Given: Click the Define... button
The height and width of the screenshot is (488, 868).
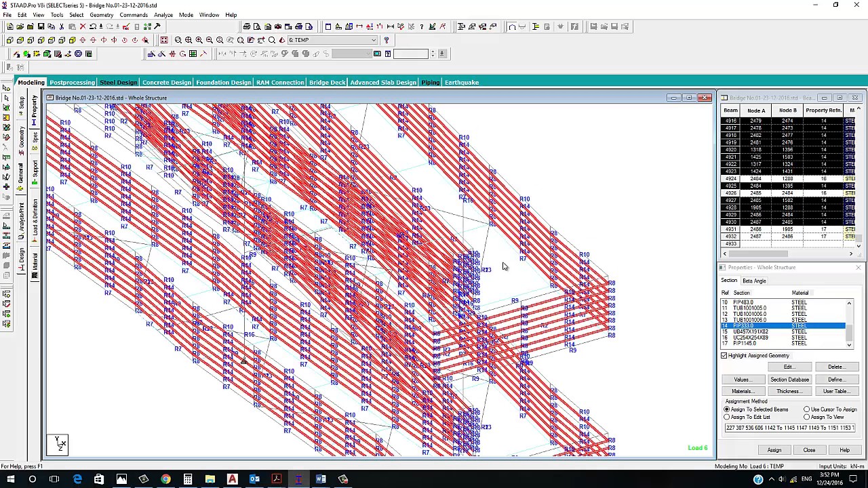Looking at the screenshot, I should 835,380.
